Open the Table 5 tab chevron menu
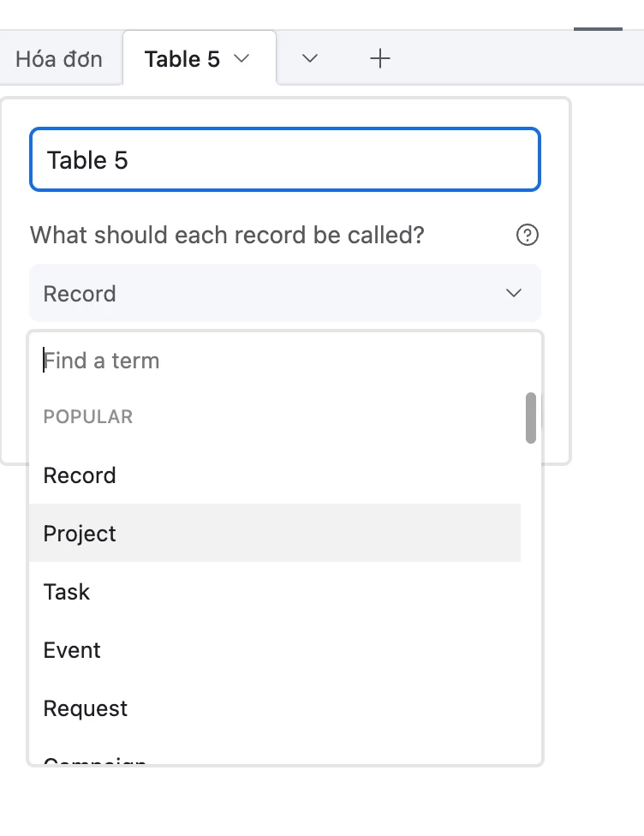644x836 pixels. 241,58
